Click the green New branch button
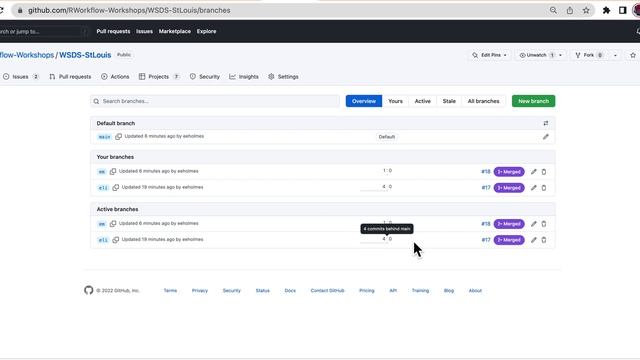This screenshot has height=360, width=640. coord(533,101)
